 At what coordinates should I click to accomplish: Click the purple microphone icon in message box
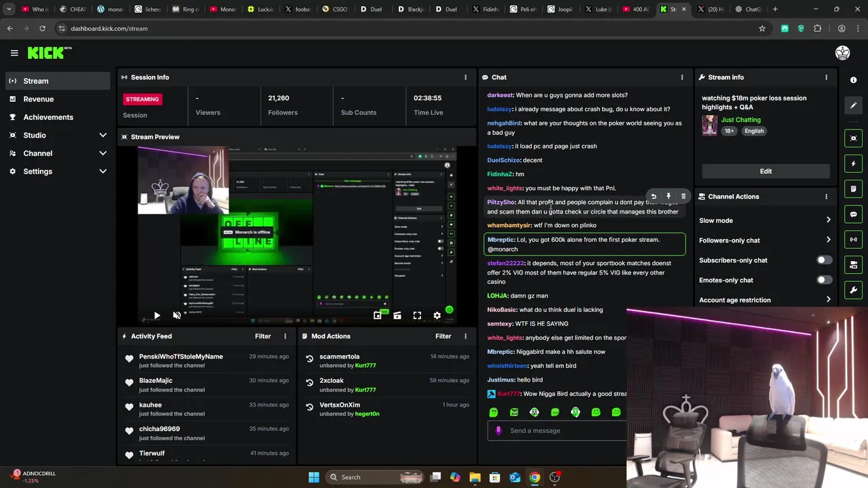click(x=498, y=430)
